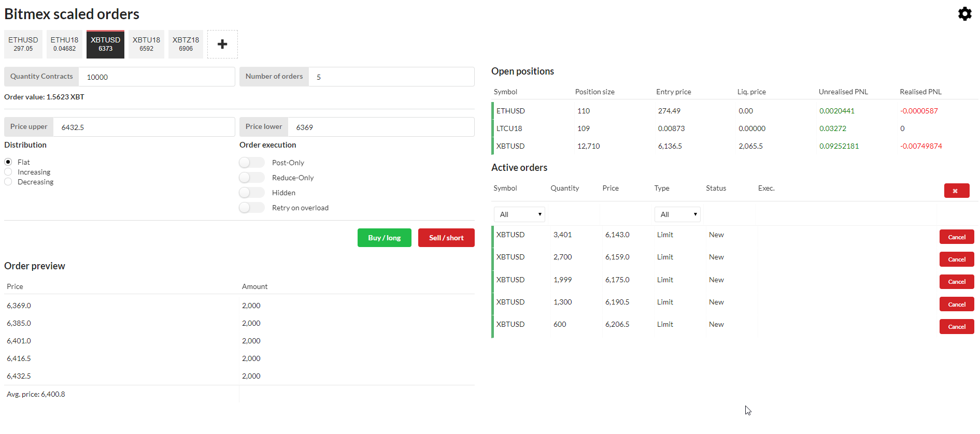Choose Increasing distribution option
This screenshot has width=980, height=434.
(x=8, y=172)
